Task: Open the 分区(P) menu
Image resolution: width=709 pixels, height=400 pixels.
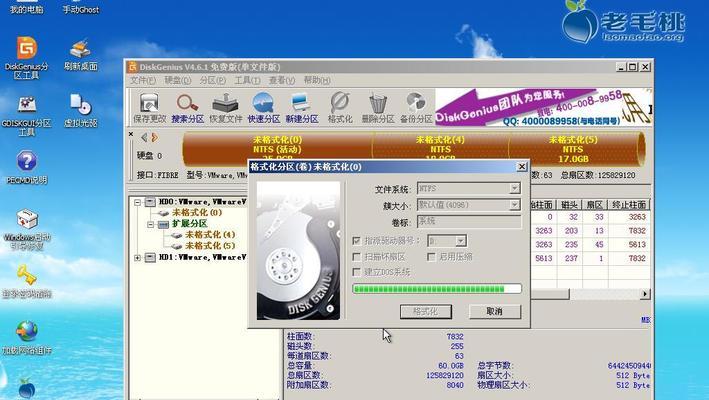Action: (x=213, y=80)
